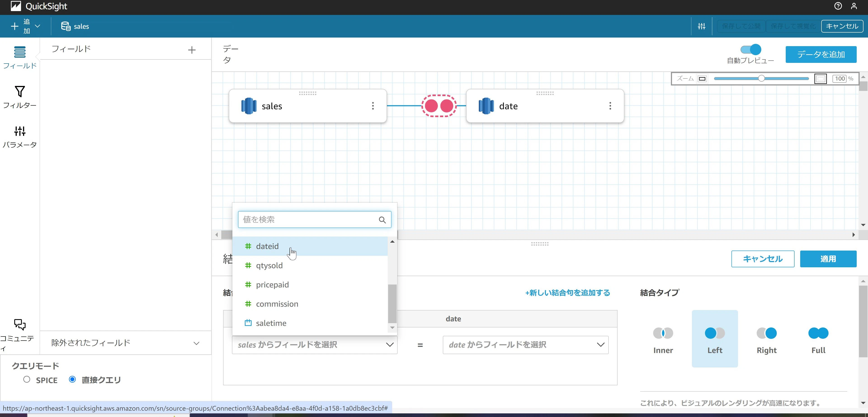This screenshot has height=417, width=868.
Task: Click the Add Data (データを追加) button
Action: 821,54
